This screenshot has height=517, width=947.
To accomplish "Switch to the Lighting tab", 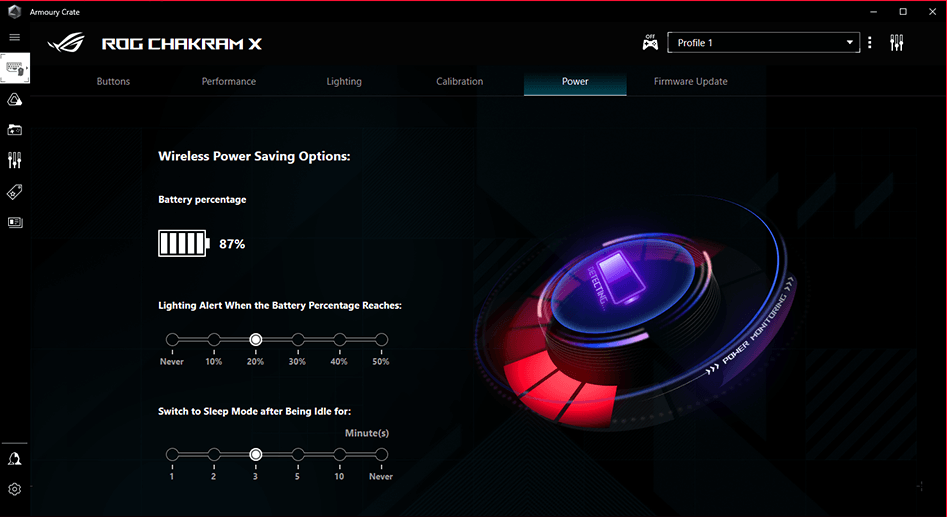I will 344,82.
